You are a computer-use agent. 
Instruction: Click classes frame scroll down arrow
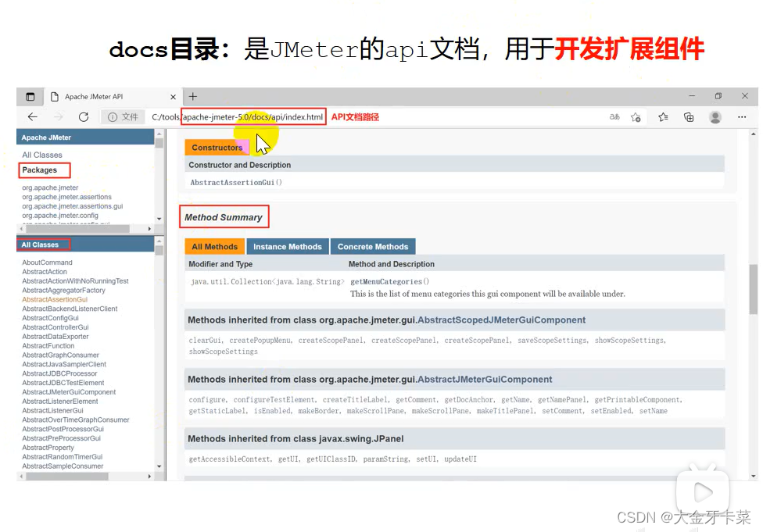click(159, 466)
